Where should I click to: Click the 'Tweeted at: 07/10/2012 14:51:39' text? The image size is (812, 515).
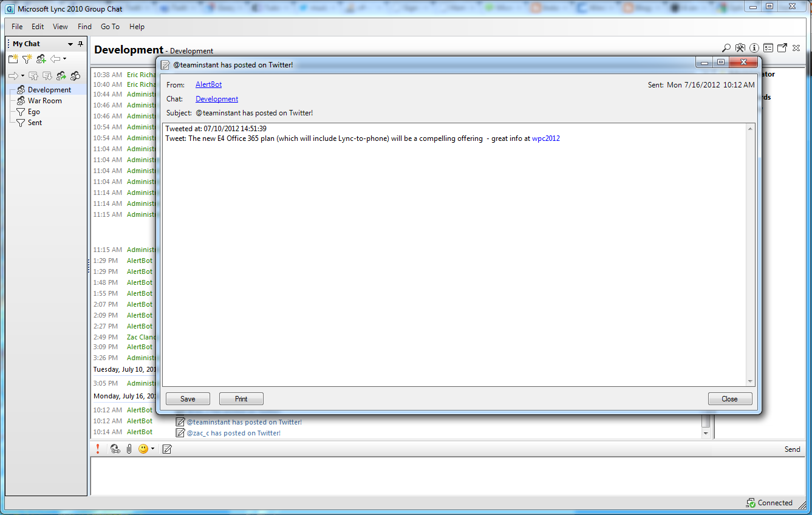pos(216,129)
